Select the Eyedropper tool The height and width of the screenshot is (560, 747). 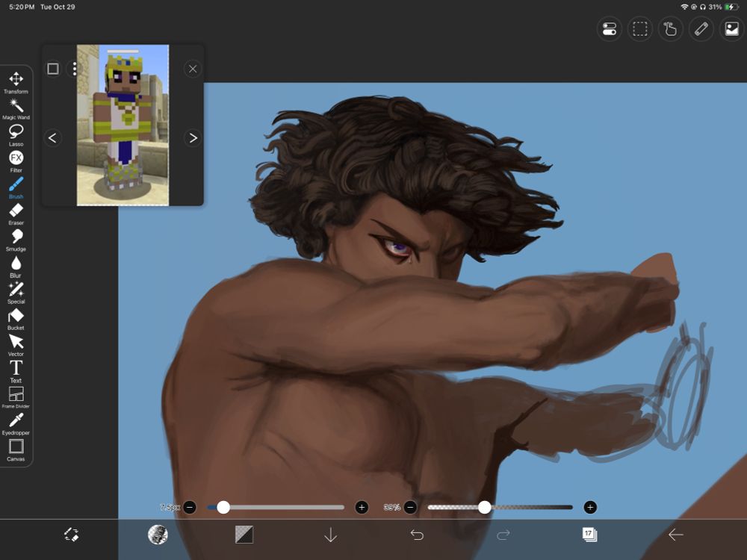[x=16, y=424]
